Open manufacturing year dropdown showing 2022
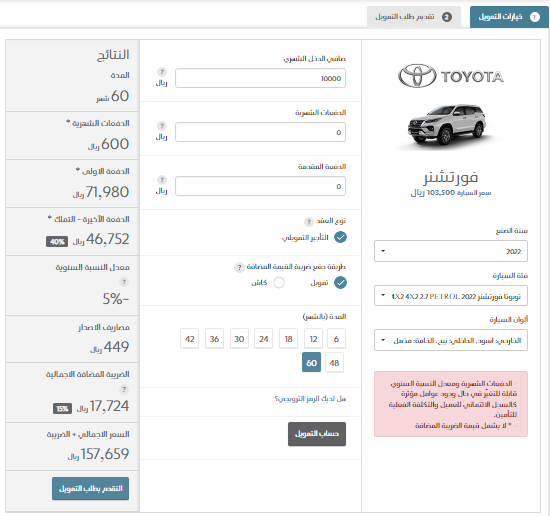The width and height of the screenshot is (550, 516). pos(451,251)
